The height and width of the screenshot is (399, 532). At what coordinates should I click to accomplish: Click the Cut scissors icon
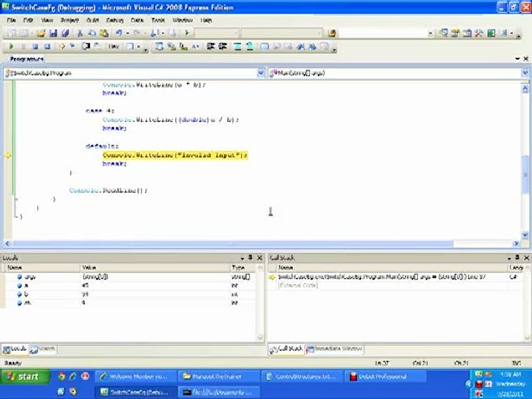(x=80, y=33)
